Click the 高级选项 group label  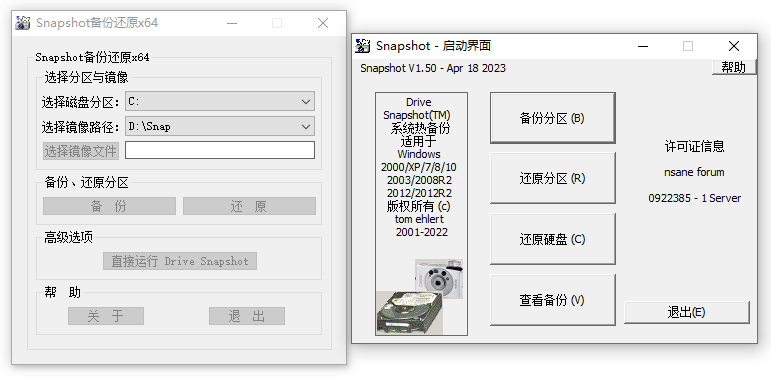(68, 238)
